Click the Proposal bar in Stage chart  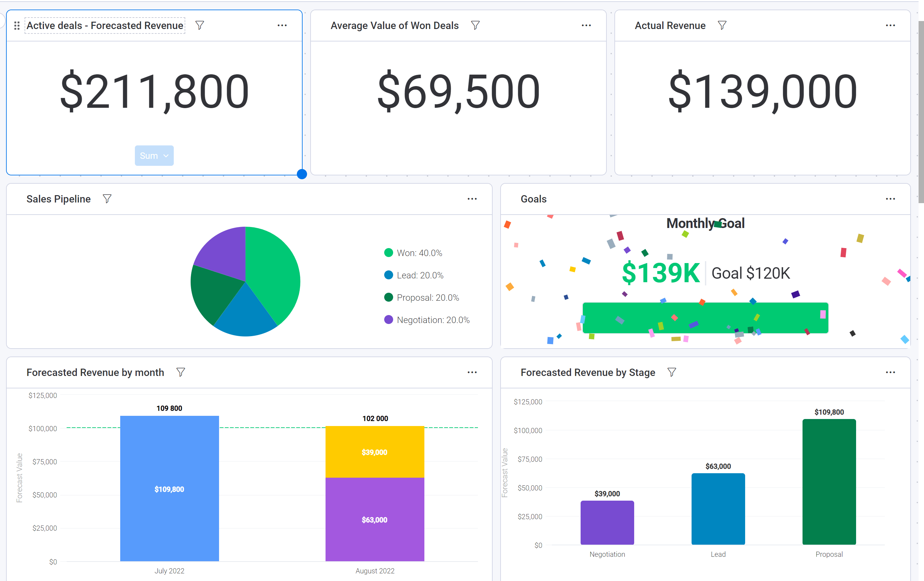pyautogui.click(x=829, y=482)
